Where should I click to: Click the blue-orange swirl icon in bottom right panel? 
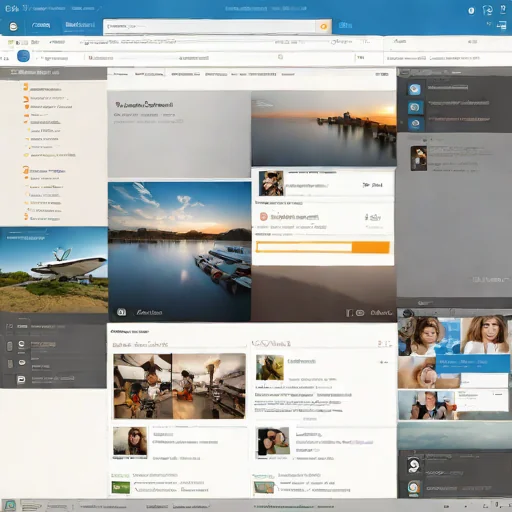coord(414,488)
